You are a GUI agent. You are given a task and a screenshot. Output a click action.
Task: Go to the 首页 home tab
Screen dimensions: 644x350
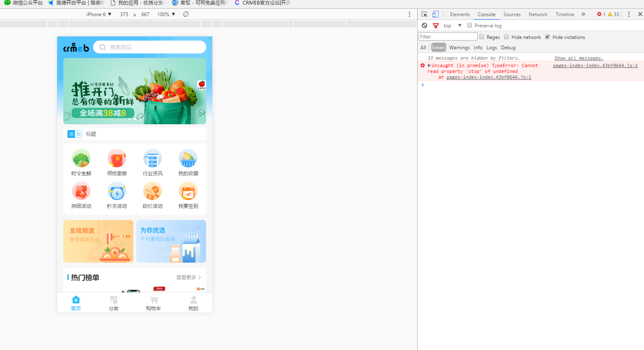pos(76,303)
